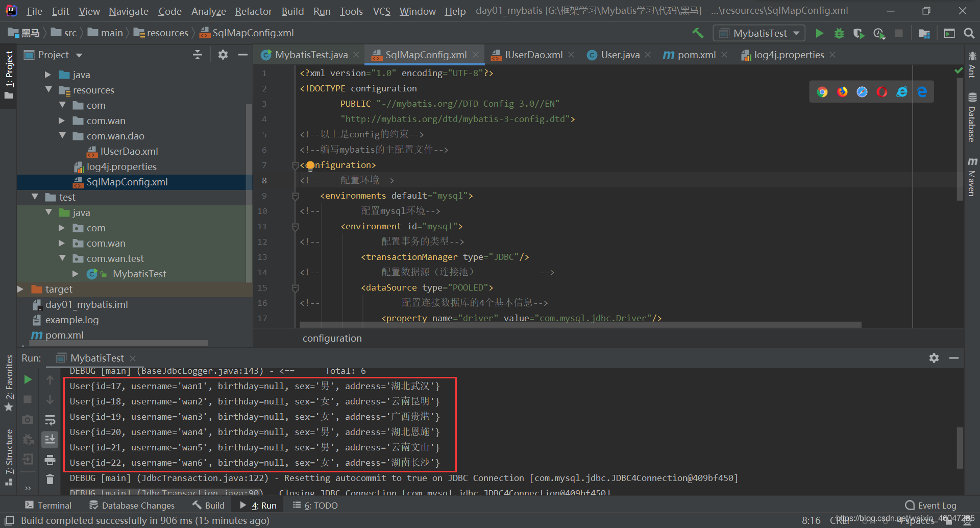Expand the target folder
Image resolution: width=980 pixels, height=528 pixels.
20,289
